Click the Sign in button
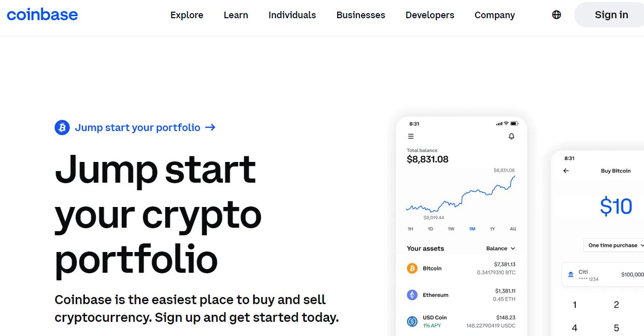The image size is (644, 336). (x=610, y=15)
